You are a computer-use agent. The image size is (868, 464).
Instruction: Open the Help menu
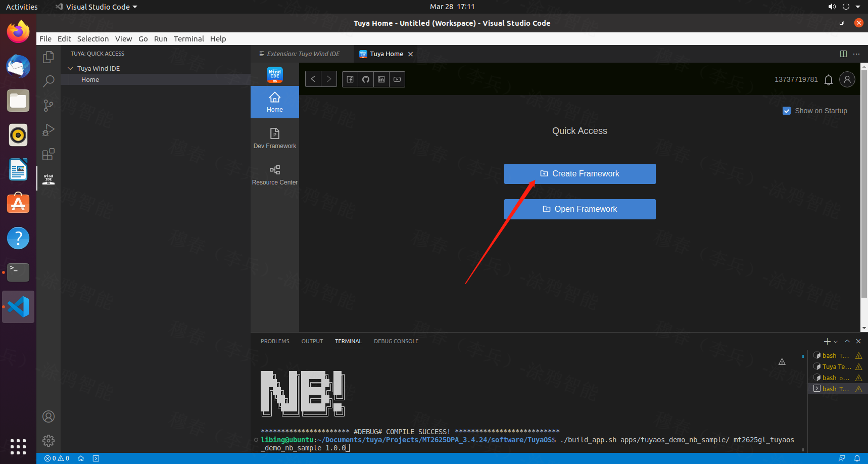(218, 39)
